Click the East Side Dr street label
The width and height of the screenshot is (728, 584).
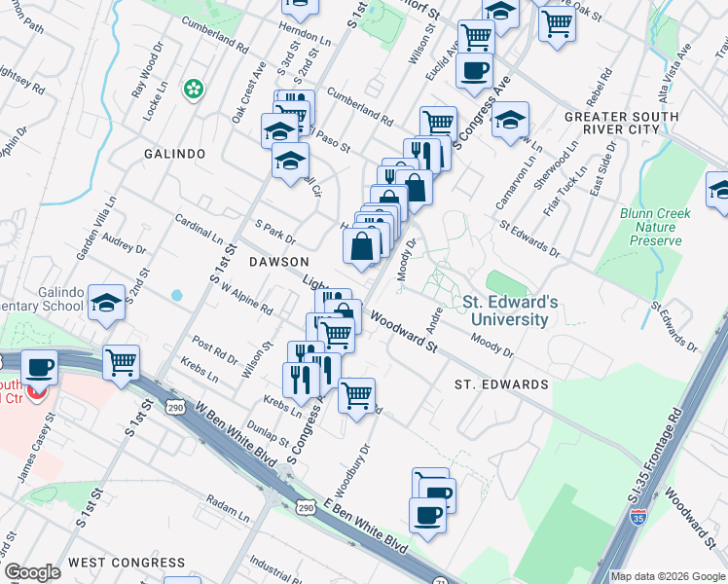(602, 169)
